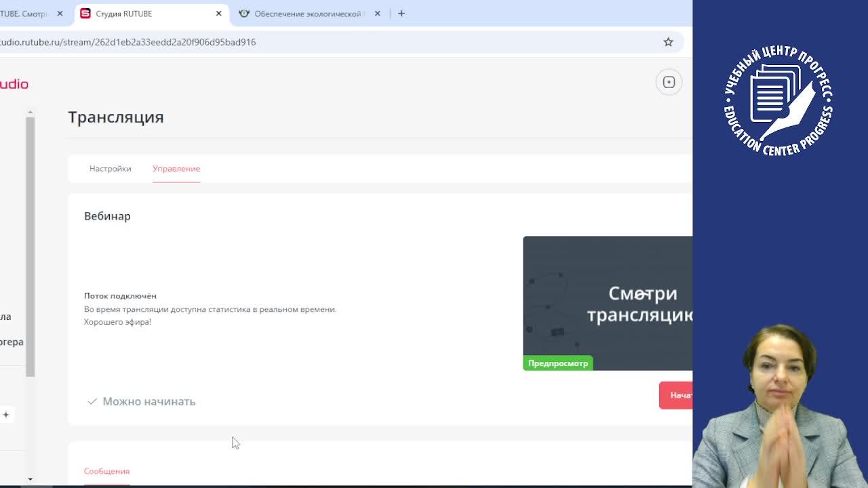
Task: Click the sidebar scrollbar thumb
Action: tap(30, 247)
